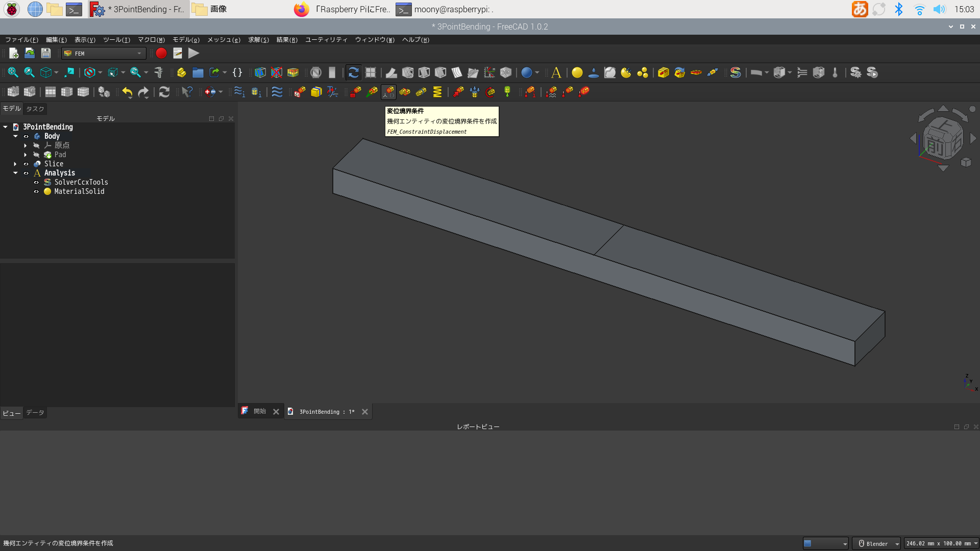The width and height of the screenshot is (980, 551).
Task: Collapse the Analysis tree node
Action: point(15,173)
